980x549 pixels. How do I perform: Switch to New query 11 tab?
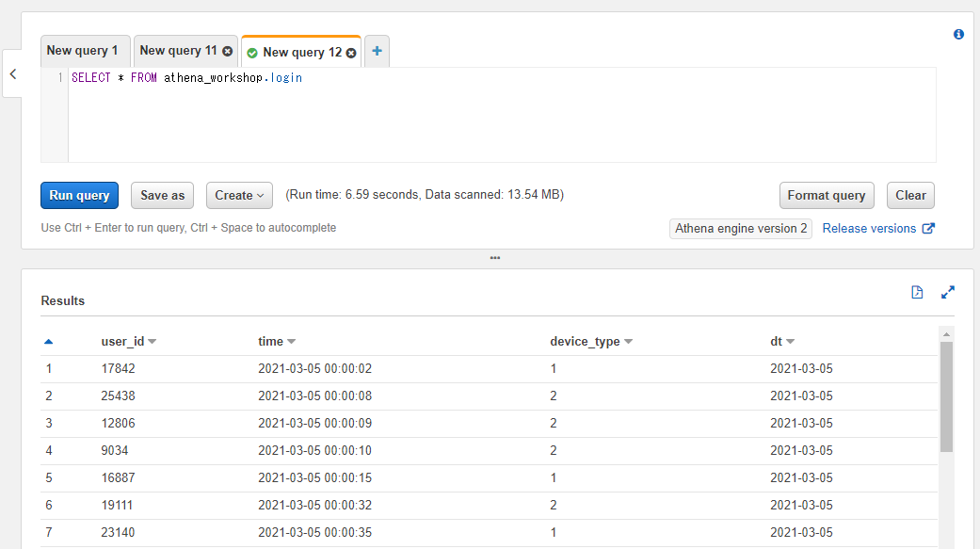tap(178, 51)
